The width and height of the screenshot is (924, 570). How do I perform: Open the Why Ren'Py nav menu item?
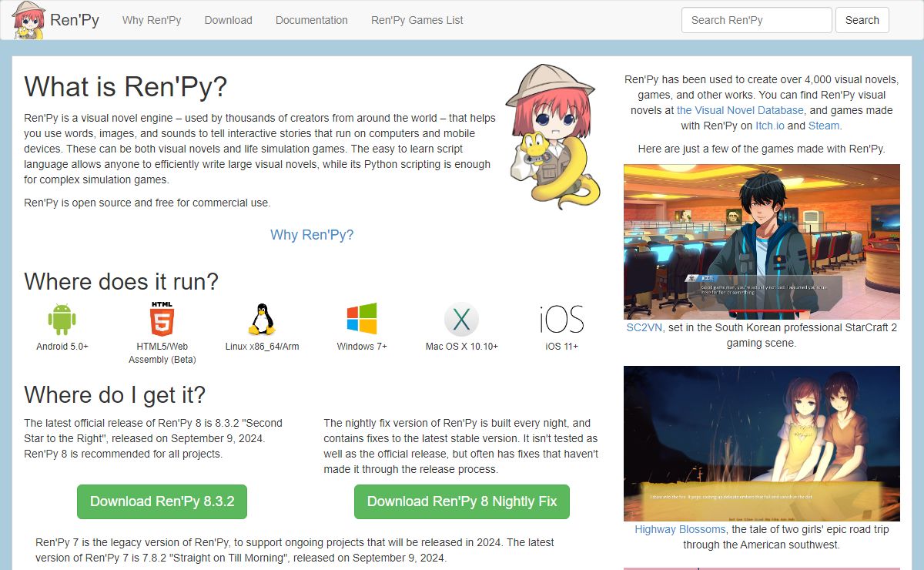(152, 20)
